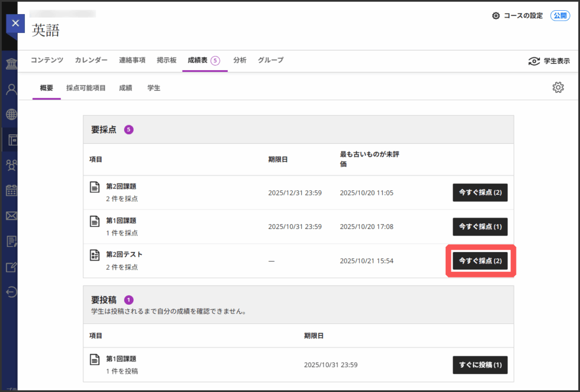Open the Calendar icon in left sidebar
Screen dimensions: 580x392
[11, 190]
